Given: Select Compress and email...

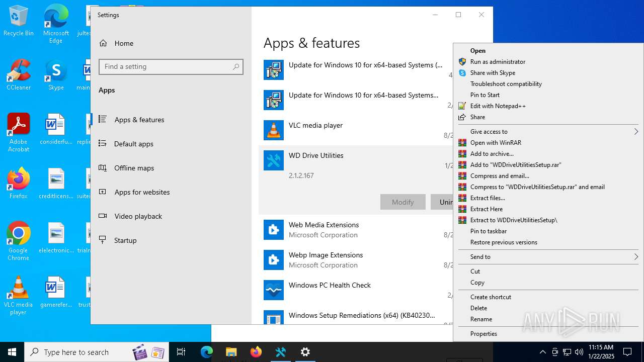Looking at the screenshot, I should [548, 176].
